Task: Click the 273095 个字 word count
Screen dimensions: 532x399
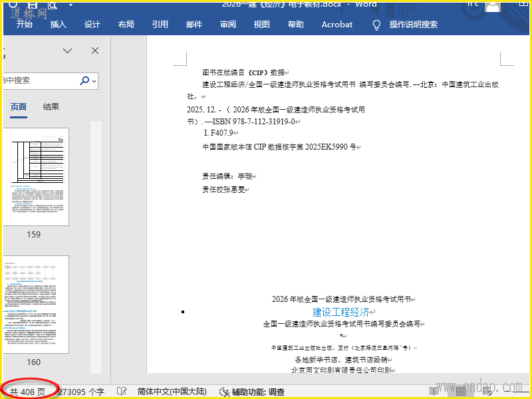Action: [x=81, y=392]
